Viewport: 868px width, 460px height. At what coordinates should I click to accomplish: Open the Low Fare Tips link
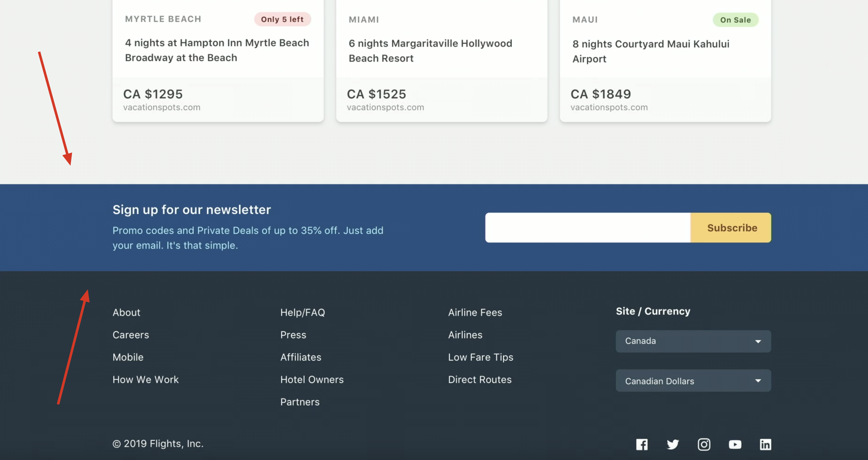tap(481, 357)
